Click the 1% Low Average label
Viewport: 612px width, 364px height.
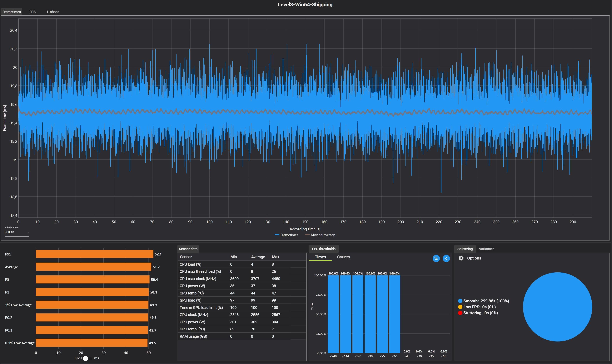[18, 305]
